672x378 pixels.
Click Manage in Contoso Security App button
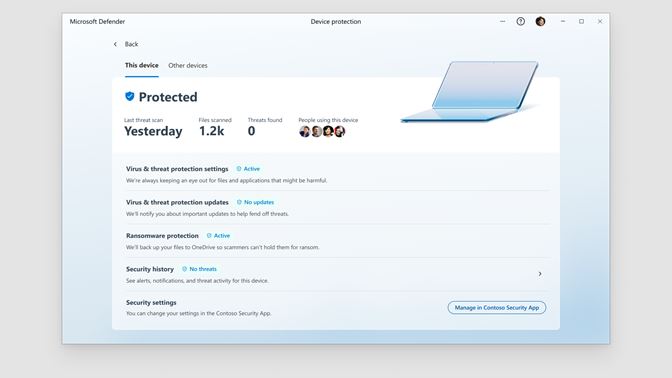pyautogui.click(x=497, y=308)
